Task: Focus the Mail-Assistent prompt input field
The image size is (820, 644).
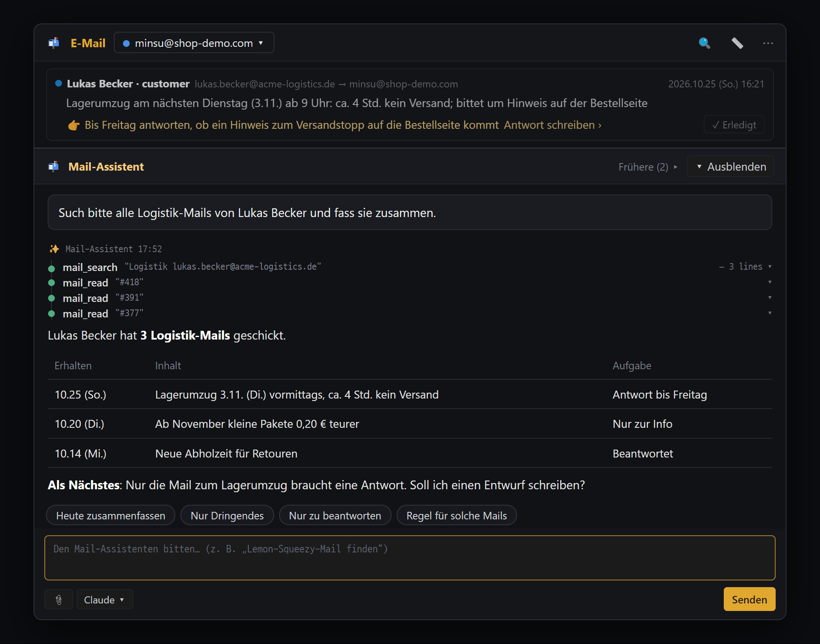Action: [x=410, y=558]
